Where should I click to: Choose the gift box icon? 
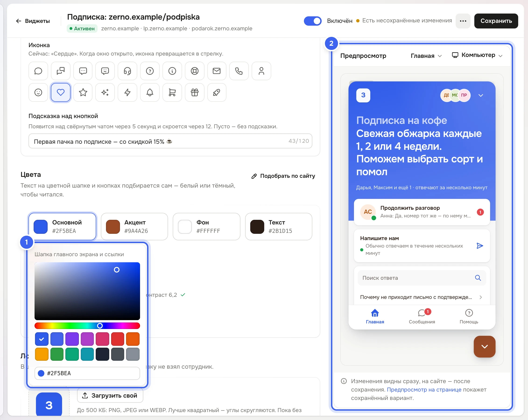(x=194, y=93)
